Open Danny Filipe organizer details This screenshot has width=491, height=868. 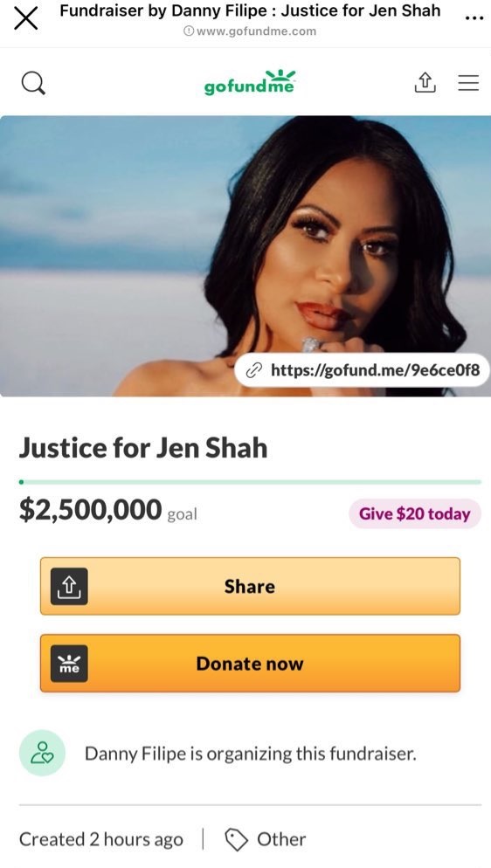pos(250,754)
